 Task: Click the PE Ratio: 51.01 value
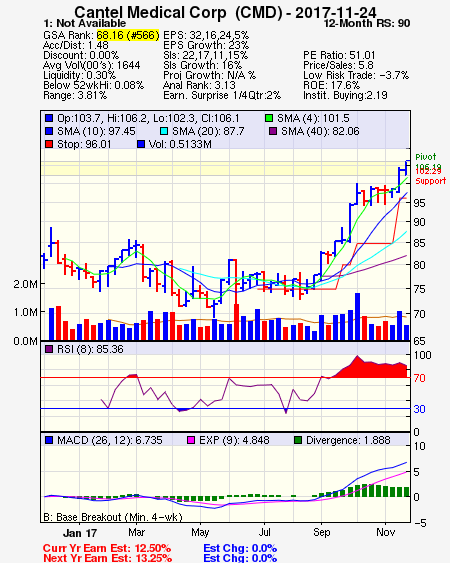tap(339, 55)
